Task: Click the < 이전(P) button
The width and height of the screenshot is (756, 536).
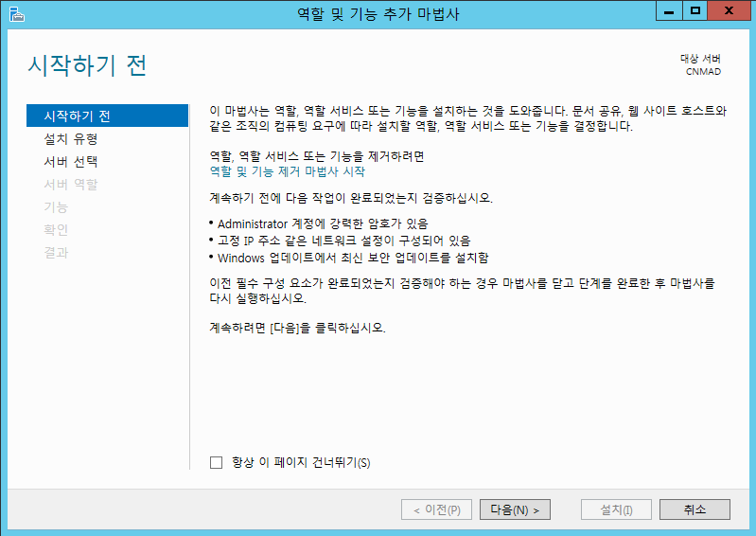Action: pyautogui.click(x=436, y=509)
